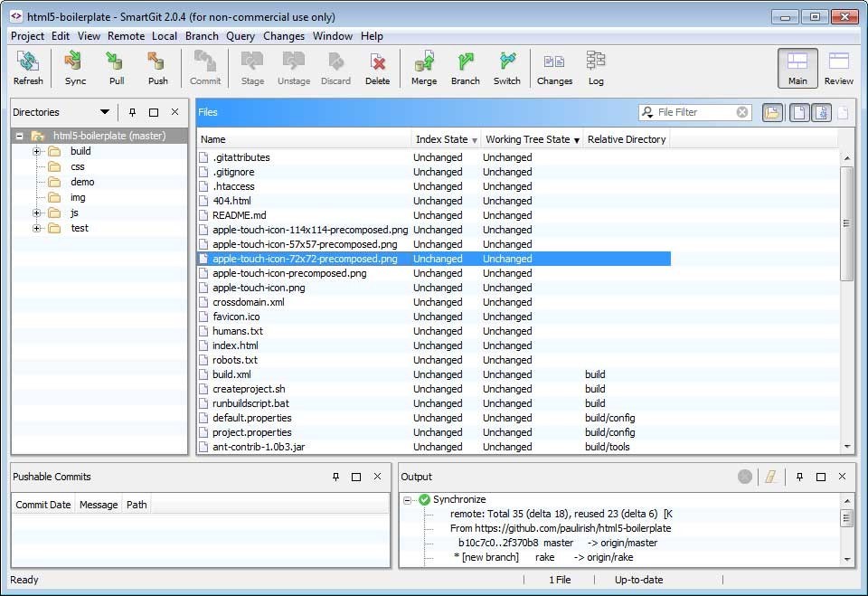Click the Unstage toolbar icon
This screenshot has width=868, height=596.
pos(293,68)
